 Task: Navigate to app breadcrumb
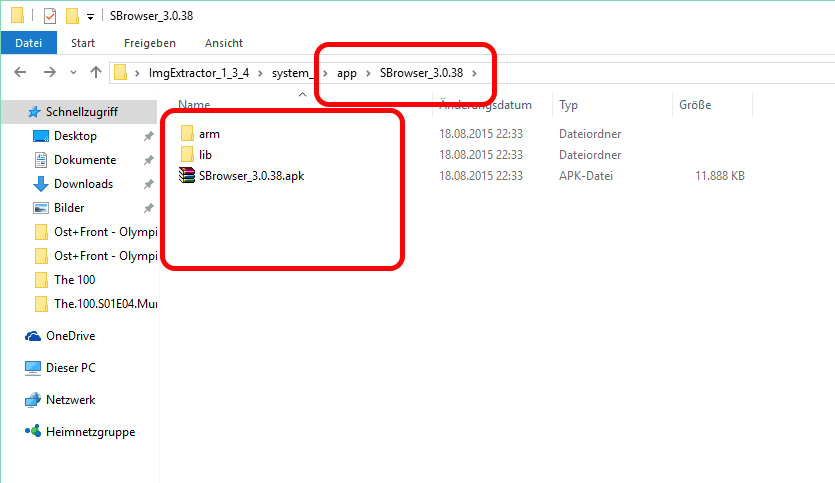click(x=347, y=73)
